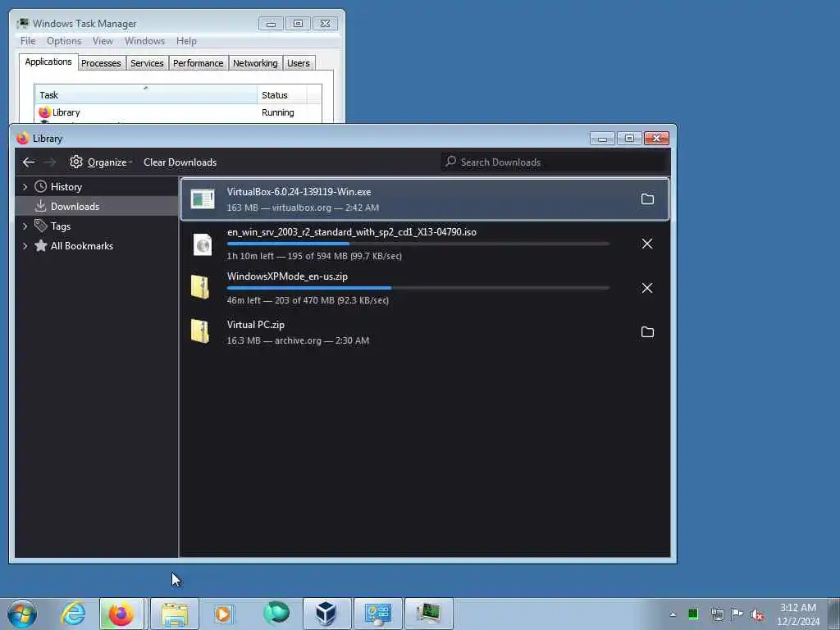The height and width of the screenshot is (630, 840).
Task: Open Windows menu in Task Manager
Action: click(x=144, y=41)
